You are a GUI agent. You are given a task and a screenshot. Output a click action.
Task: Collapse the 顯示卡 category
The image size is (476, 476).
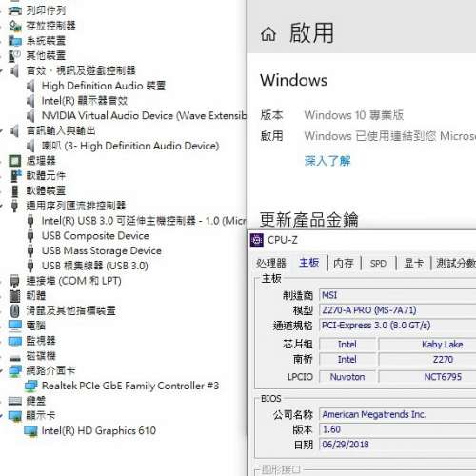point(2,416)
